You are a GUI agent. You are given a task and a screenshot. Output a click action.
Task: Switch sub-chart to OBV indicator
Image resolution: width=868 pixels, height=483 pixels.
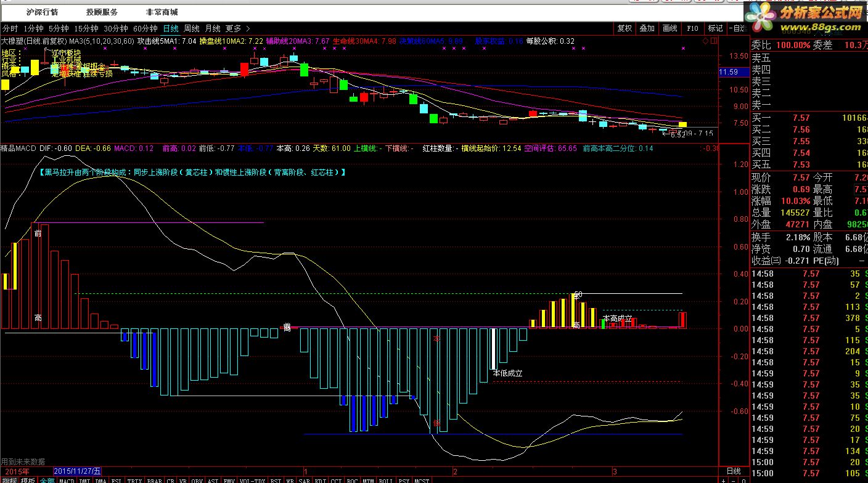197,479
